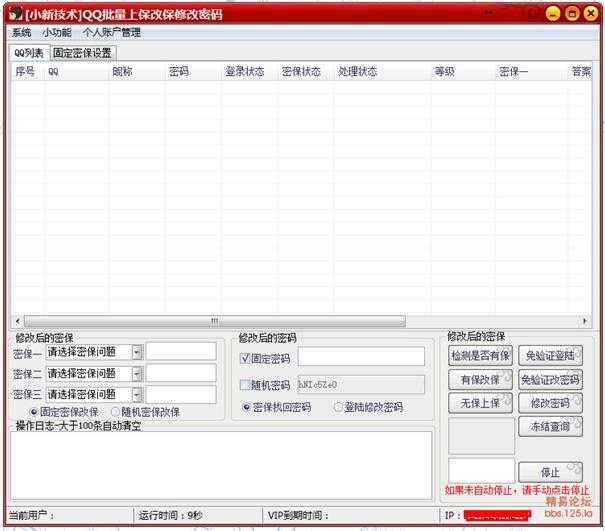Sort by the QQ column header

(x=76, y=72)
